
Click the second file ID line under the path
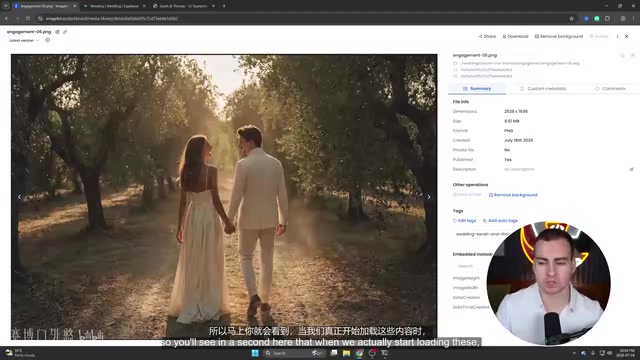(486, 76)
